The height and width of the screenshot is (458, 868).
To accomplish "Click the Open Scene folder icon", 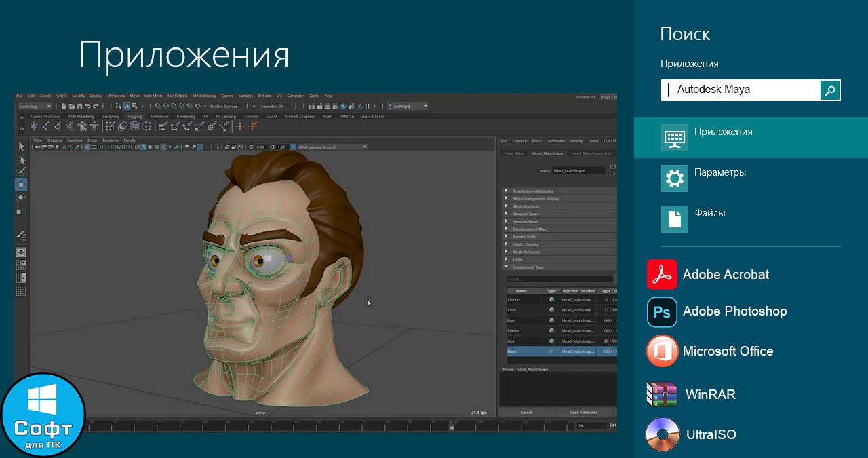I will pos(71,107).
